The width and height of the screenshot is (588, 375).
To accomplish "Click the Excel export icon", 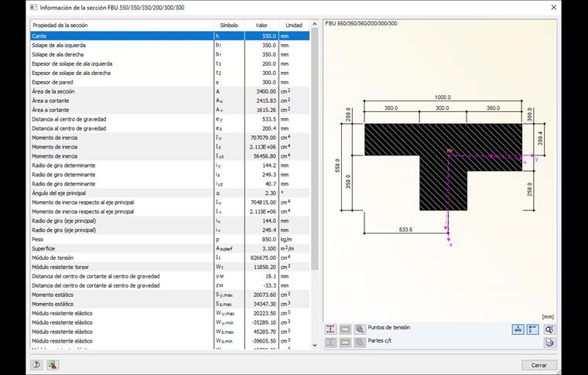I will tap(52, 365).
